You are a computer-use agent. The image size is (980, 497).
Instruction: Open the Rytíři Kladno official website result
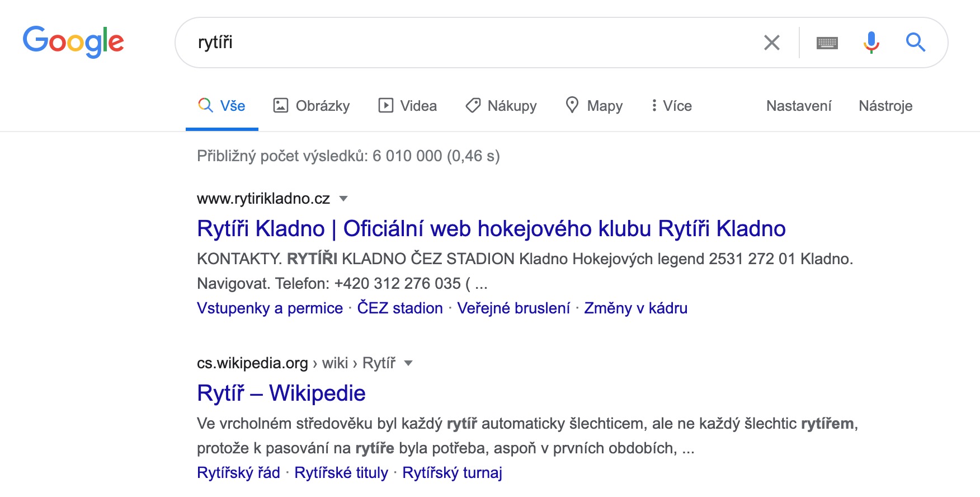tap(491, 229)
